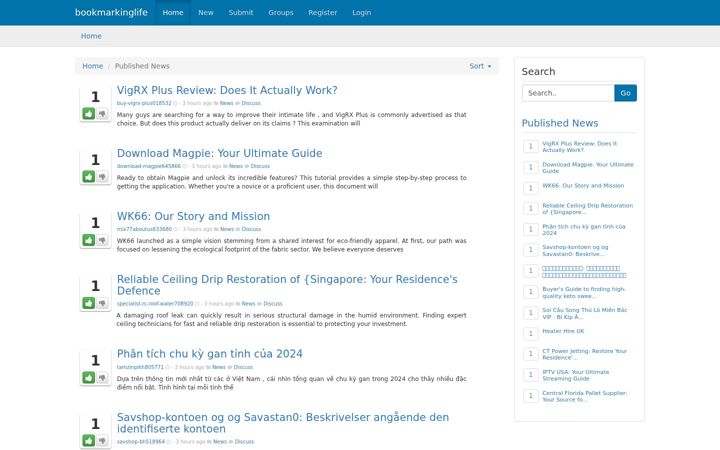Click Home in the Published News breadcrumb
The image size is (720, 450).
point(92,66)
